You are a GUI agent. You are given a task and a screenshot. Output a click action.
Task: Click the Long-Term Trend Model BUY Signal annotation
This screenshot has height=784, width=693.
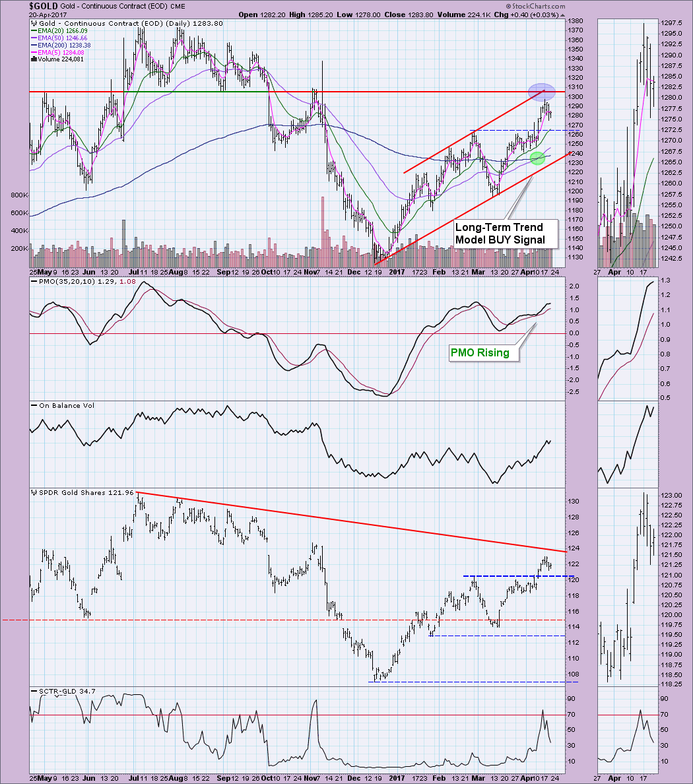coord(506,234)
